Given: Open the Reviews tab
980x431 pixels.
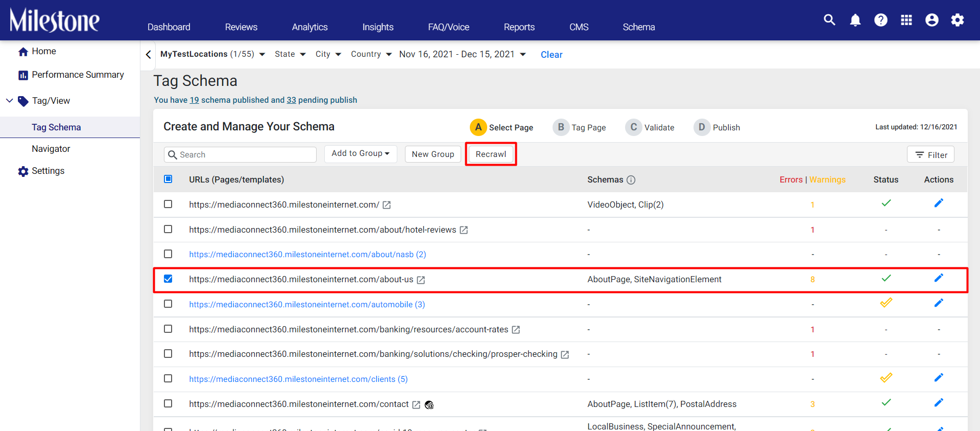Looking at the screenshot, I should [241, 27].
